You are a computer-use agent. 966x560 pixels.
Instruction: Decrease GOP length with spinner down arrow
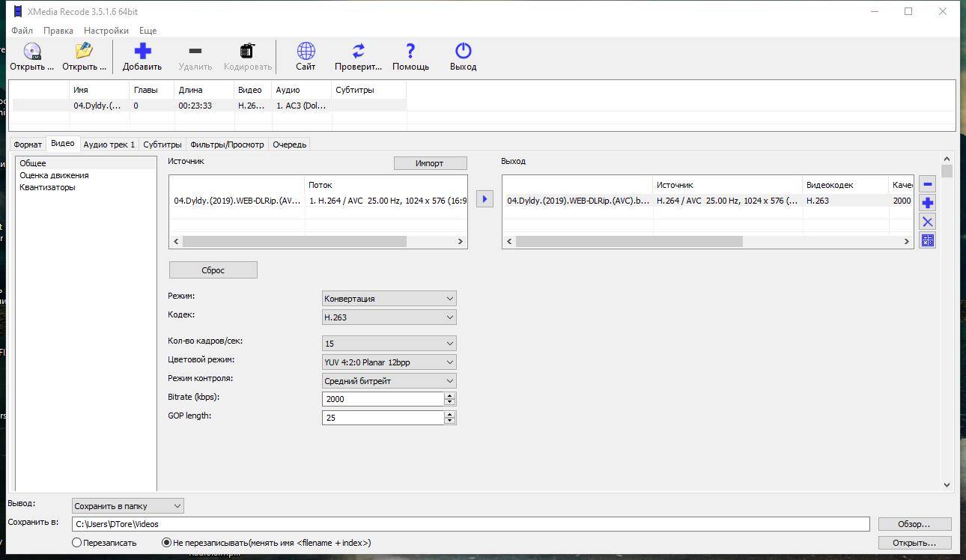[449, 421]
